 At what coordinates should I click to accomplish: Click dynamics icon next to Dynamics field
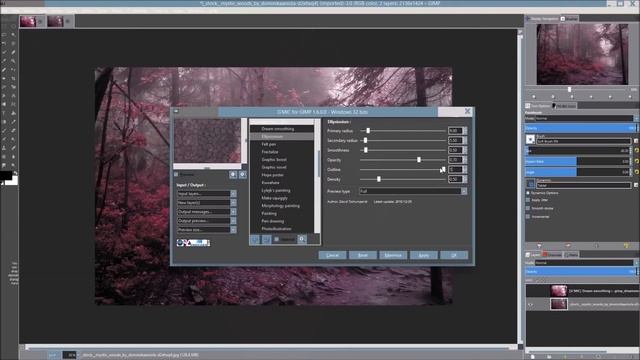530,184
